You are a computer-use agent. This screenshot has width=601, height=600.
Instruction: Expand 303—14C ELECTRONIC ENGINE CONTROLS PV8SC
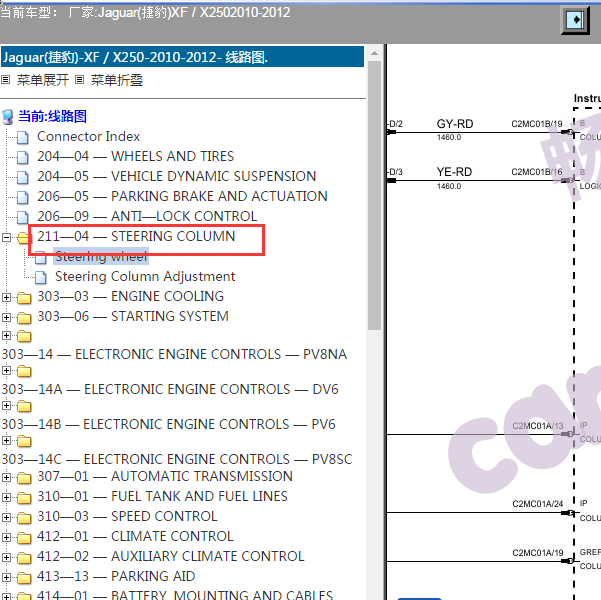point(6,440)
